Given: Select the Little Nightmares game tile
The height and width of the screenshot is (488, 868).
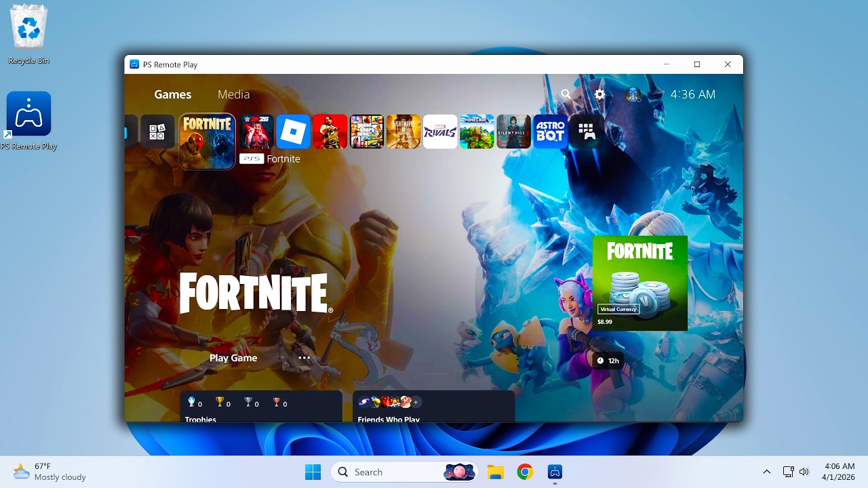Looking at the screenshot, I should coord(403,131).
